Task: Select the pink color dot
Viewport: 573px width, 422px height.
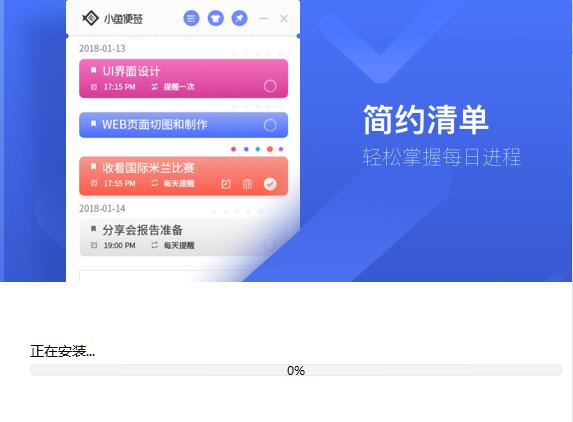Action: click(234, 149)
